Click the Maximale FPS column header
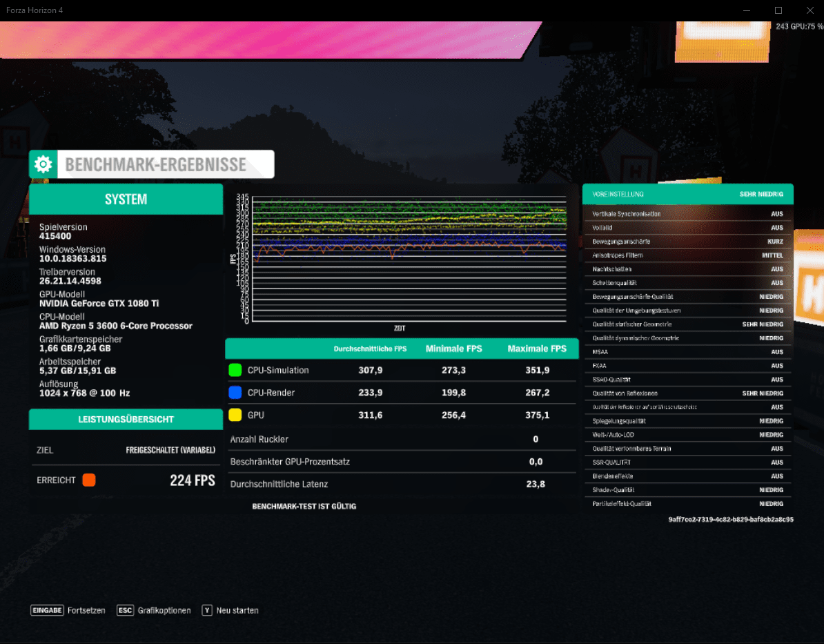This screenshot has height=644, width=824. click(x=536, y=349)
